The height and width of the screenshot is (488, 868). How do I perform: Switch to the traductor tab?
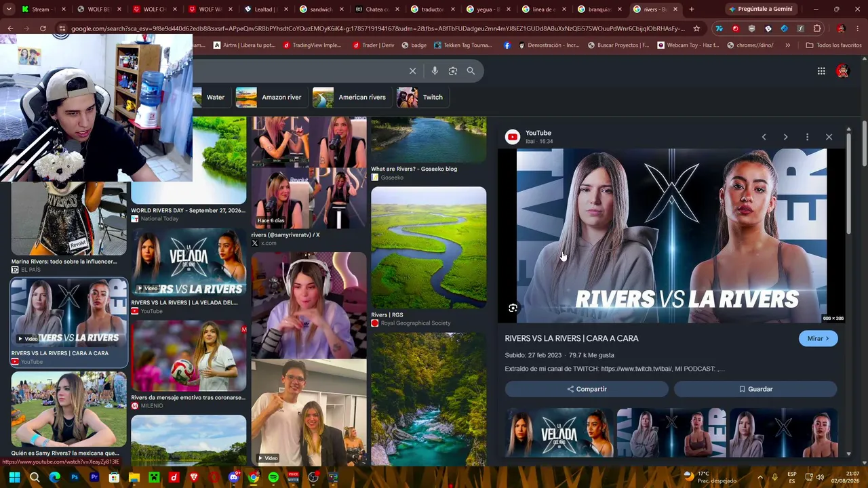click(433, 9)
